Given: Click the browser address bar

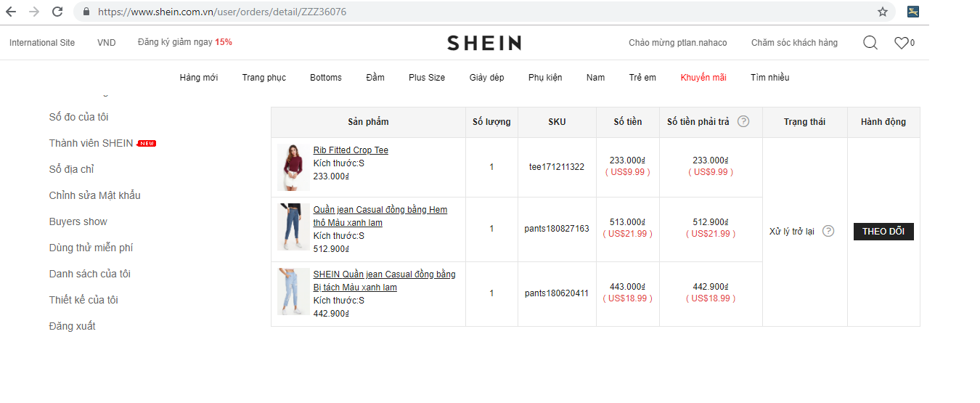Looking at the screenshot, I should click(x=479, y=12).
